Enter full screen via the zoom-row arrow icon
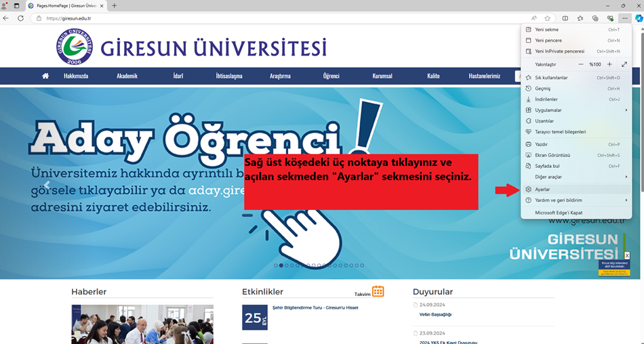The image size is (644, 344). coord(624,64)
